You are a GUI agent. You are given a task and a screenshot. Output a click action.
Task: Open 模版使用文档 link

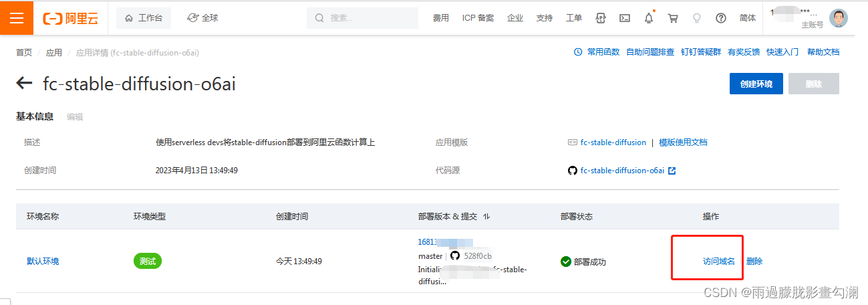(683, 142)
